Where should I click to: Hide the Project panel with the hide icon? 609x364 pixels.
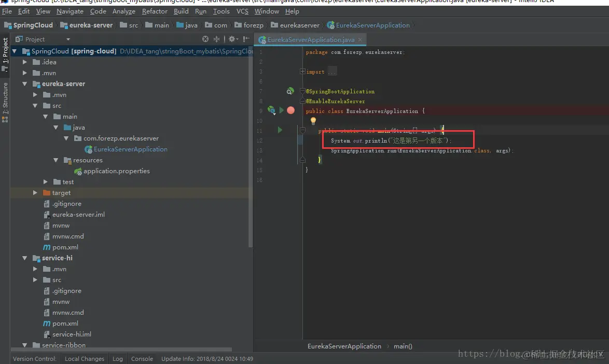coord(246,39)
